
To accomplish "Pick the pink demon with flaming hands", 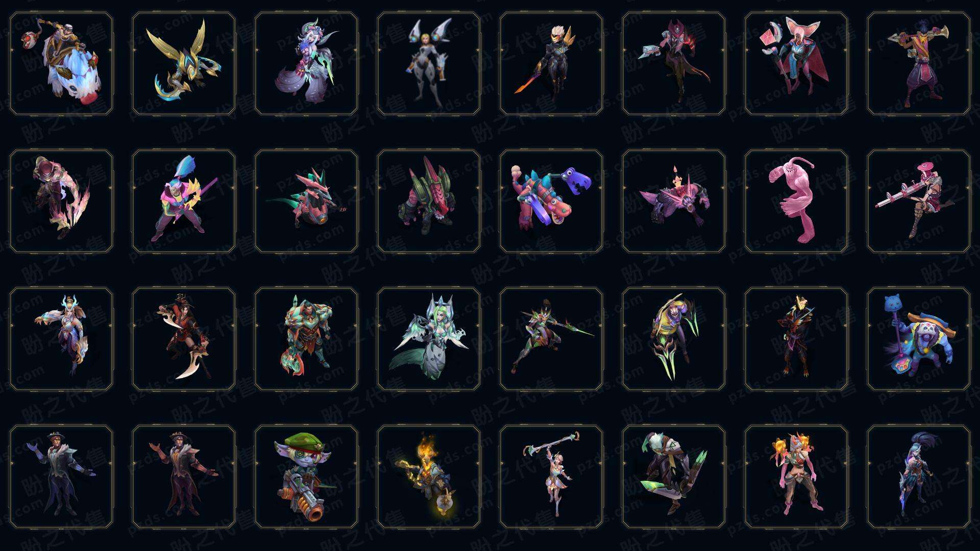I will 796,477.
